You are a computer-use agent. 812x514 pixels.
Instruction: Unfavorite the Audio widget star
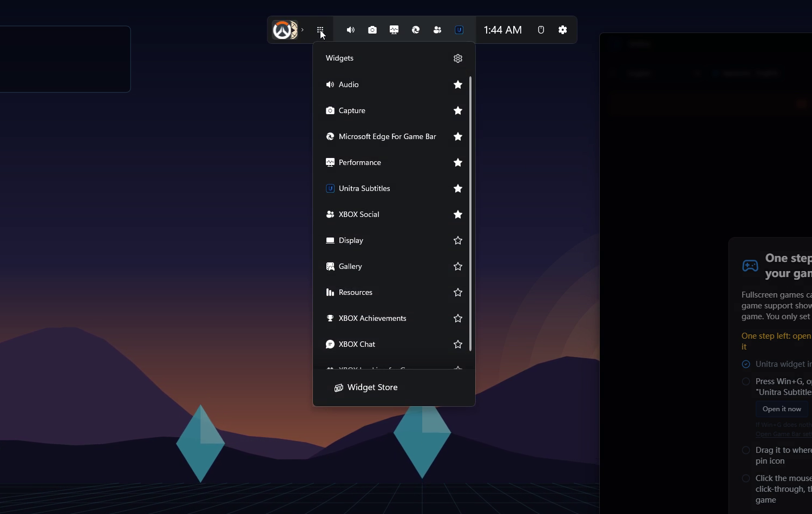click(458, 84)
